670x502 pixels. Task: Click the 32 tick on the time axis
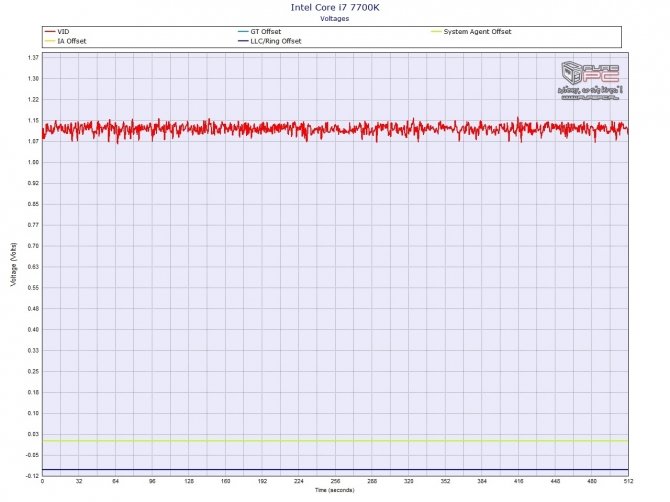pos(79,481)
